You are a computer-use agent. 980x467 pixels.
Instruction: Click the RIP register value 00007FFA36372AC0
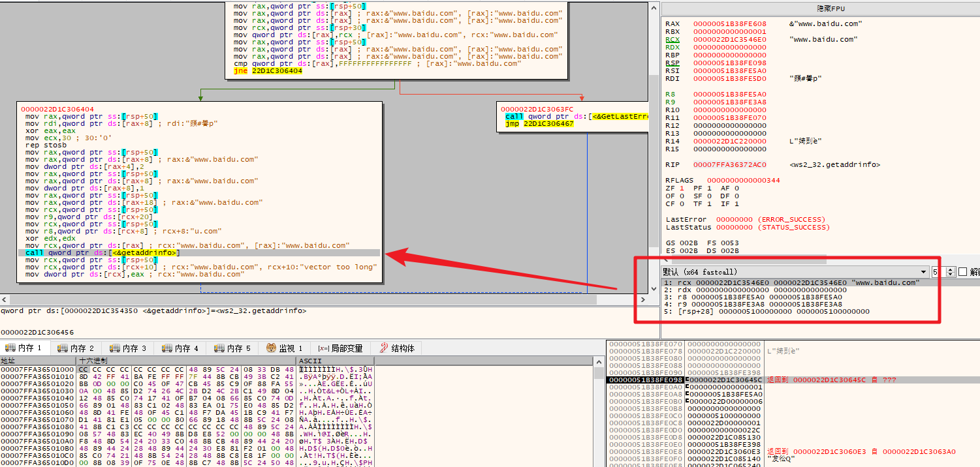[x=730, y=164]
